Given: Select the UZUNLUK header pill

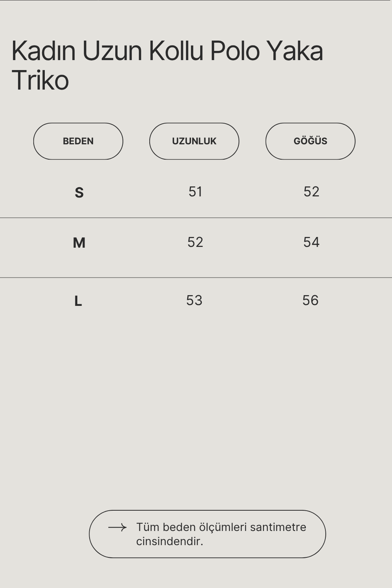Looking at the screenshot, I should (194, 141).
